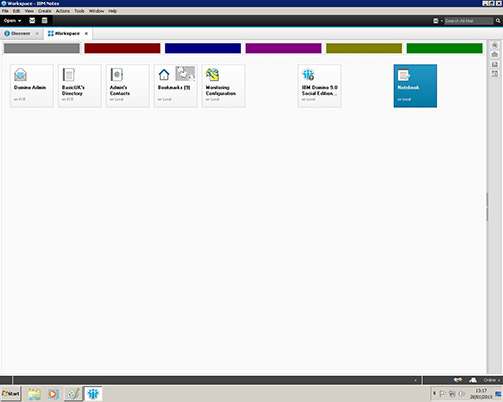503x402 pixels.
Task: Close the Workspace tab
Action: point(86,34)
